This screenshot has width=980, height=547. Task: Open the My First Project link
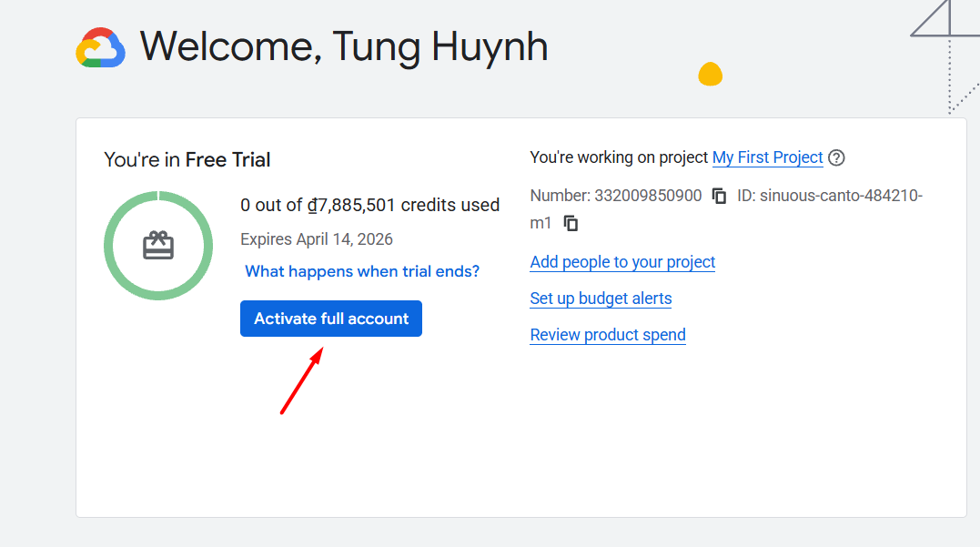pyautogui.click(x=767, y=157)
